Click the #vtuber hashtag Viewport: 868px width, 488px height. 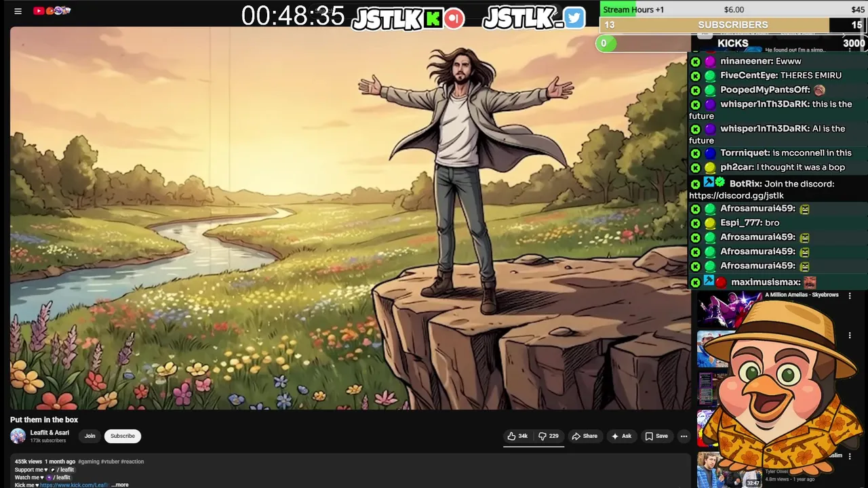point(110,462)
